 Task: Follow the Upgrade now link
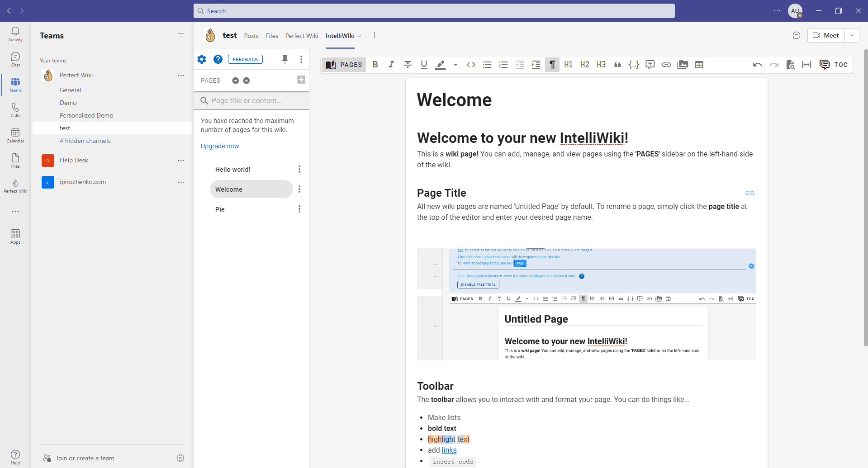[x=220, y=146]
